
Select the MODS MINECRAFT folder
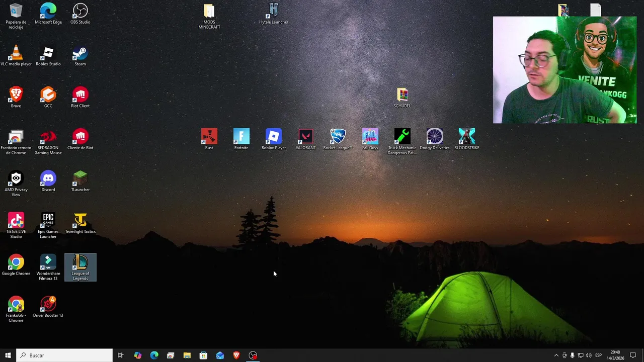(209, 16)
